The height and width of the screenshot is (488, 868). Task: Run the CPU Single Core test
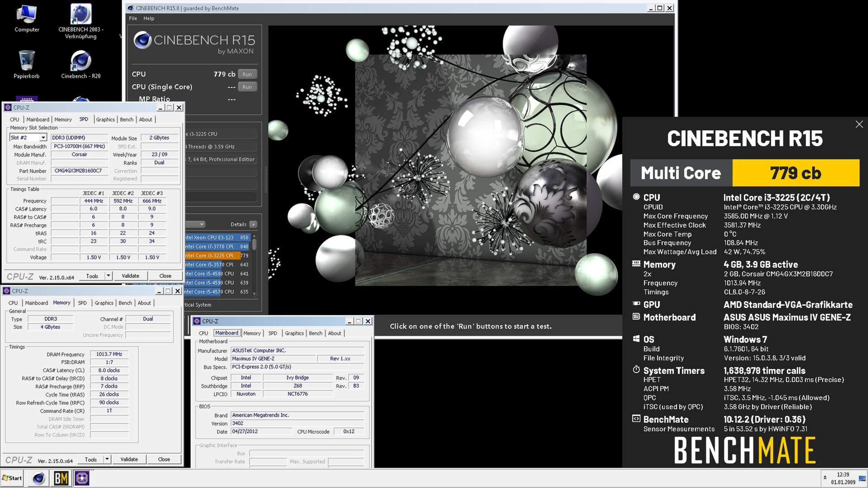pyautogui.click(x=247, y=87)
